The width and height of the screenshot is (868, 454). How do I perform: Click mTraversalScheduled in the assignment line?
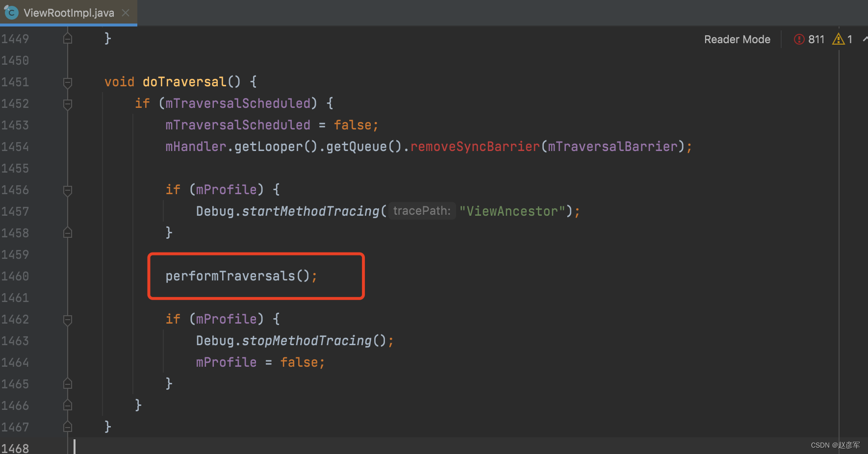238,125
